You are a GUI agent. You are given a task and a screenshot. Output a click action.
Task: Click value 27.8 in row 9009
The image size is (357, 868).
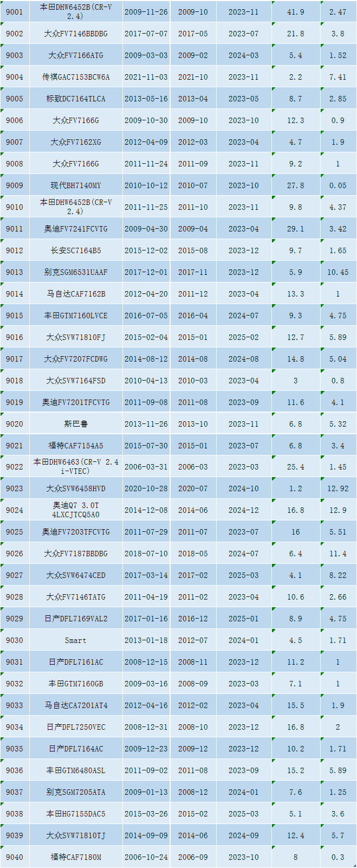click(296, 185)
